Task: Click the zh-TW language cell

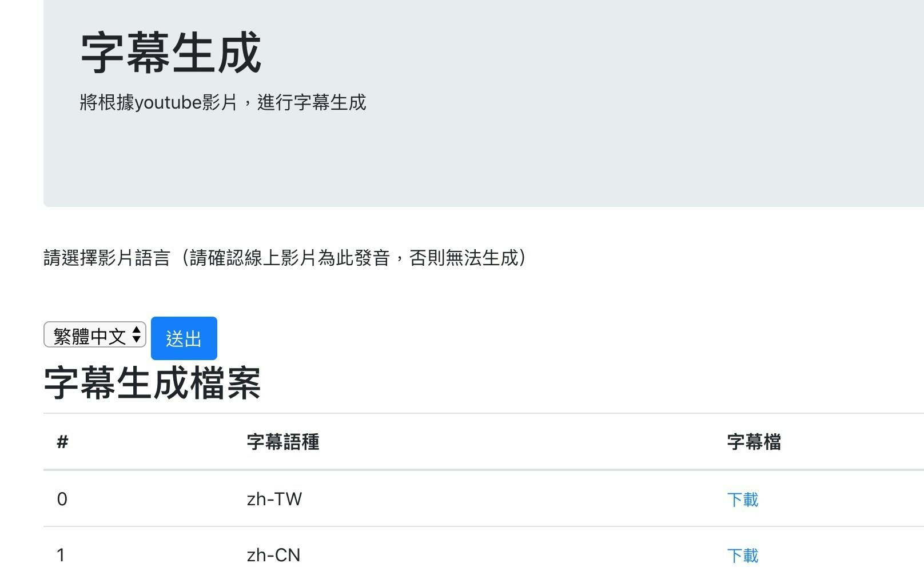Action: click(x=274, y=499)
